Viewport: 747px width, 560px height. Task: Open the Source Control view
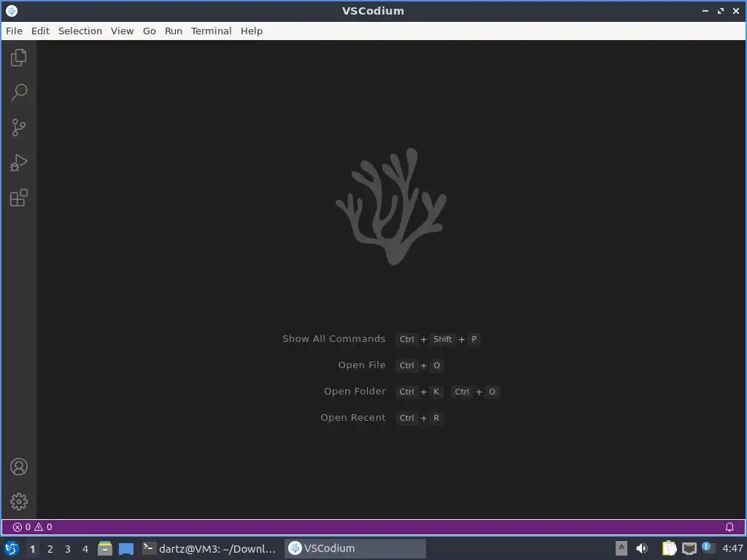[x=18, y=128]
